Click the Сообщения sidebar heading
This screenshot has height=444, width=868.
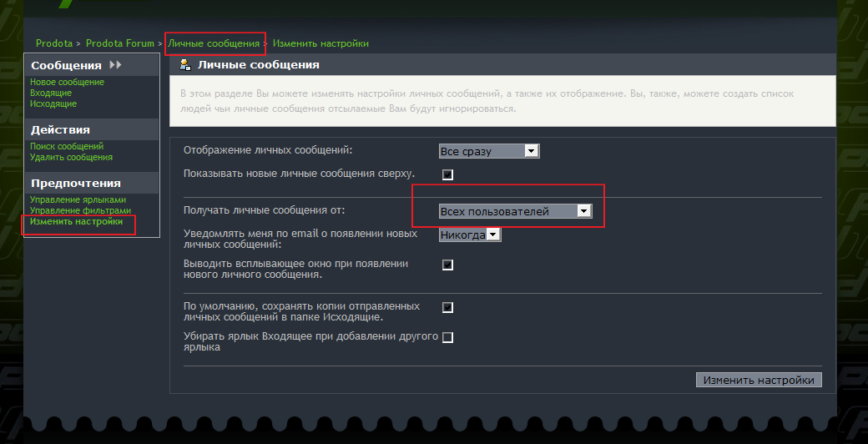point(67,65)
